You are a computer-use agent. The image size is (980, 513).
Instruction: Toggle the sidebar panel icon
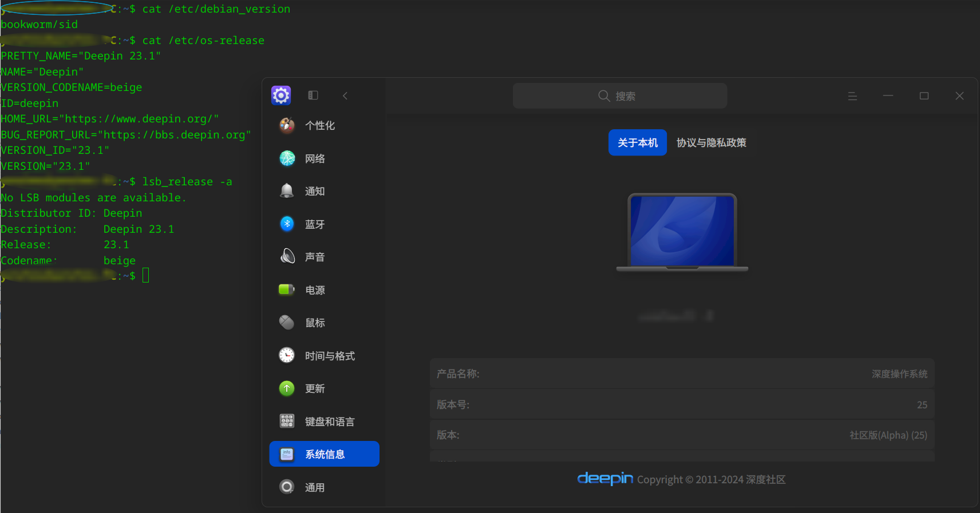coord(313,96)
